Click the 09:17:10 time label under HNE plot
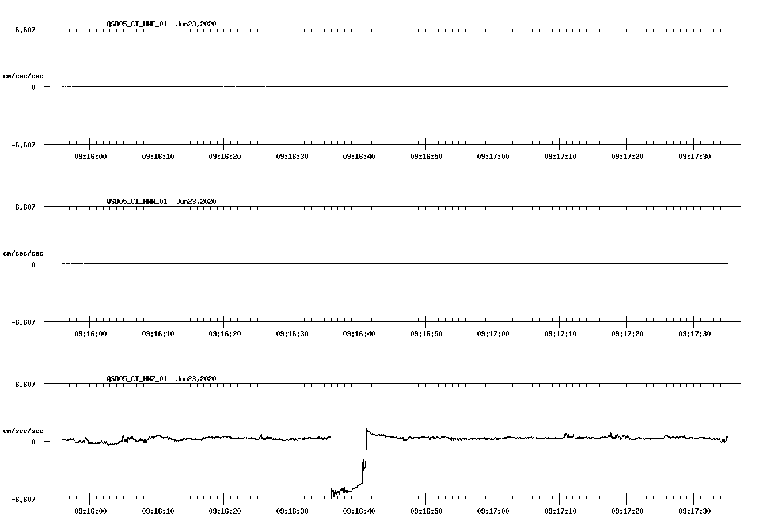This screenshot has width=782, height=532. (x=560, y=157)
